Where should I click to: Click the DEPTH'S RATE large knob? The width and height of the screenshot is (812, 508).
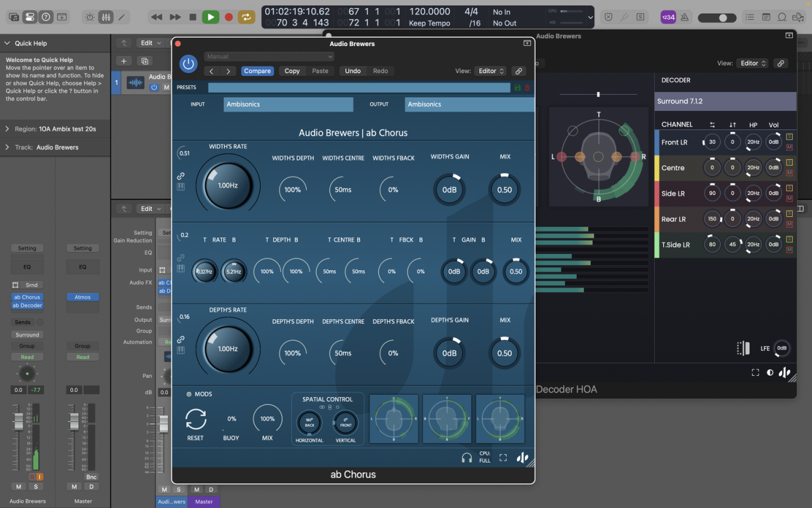click(x=228, y=349)
